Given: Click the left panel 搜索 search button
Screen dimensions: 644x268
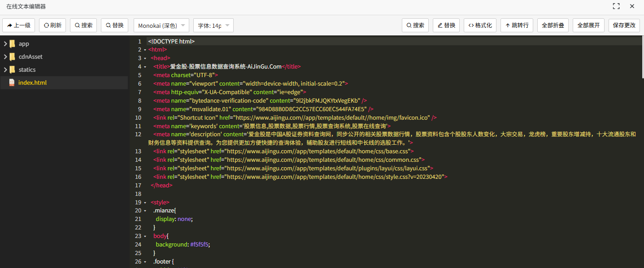Looking at the screenshot, I should point(83,26).
